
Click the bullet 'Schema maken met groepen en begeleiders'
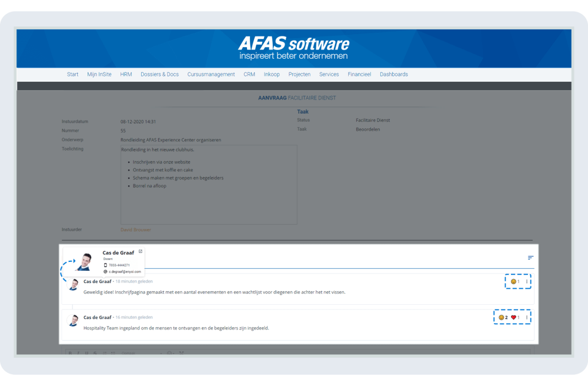click(178, 178)
